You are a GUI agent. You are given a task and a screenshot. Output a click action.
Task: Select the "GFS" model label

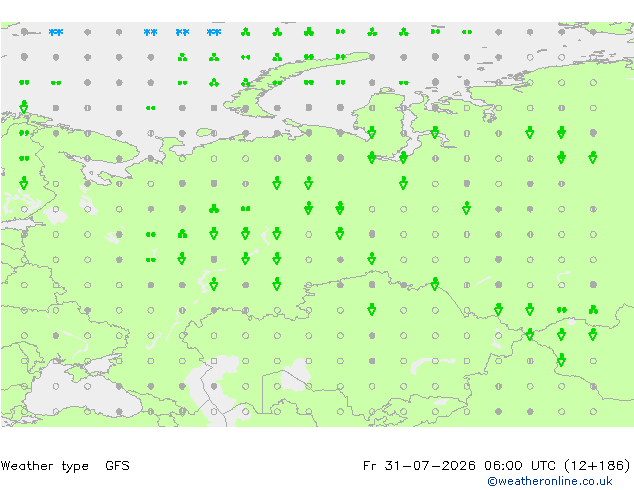tap(117, 466)
